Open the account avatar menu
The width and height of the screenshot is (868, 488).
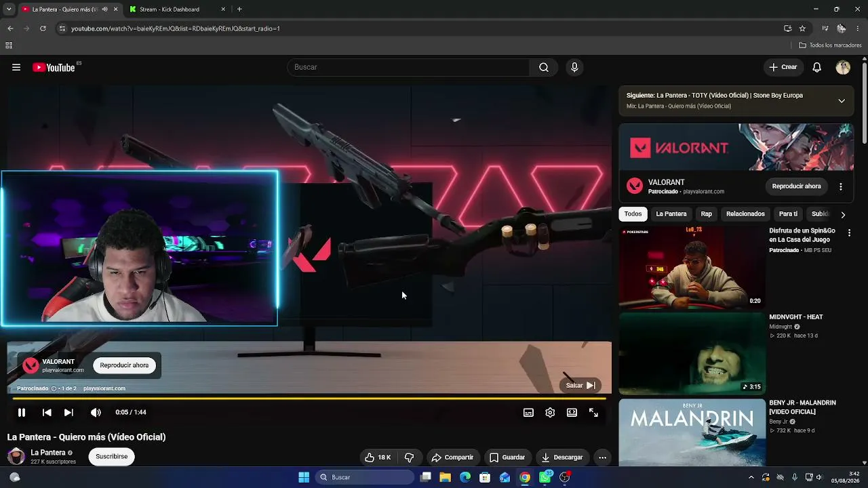coord(843,67)
